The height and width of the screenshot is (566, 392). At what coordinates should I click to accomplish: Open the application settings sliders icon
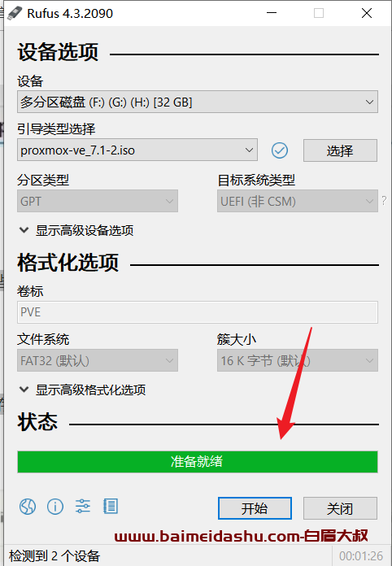coord(83,506)
